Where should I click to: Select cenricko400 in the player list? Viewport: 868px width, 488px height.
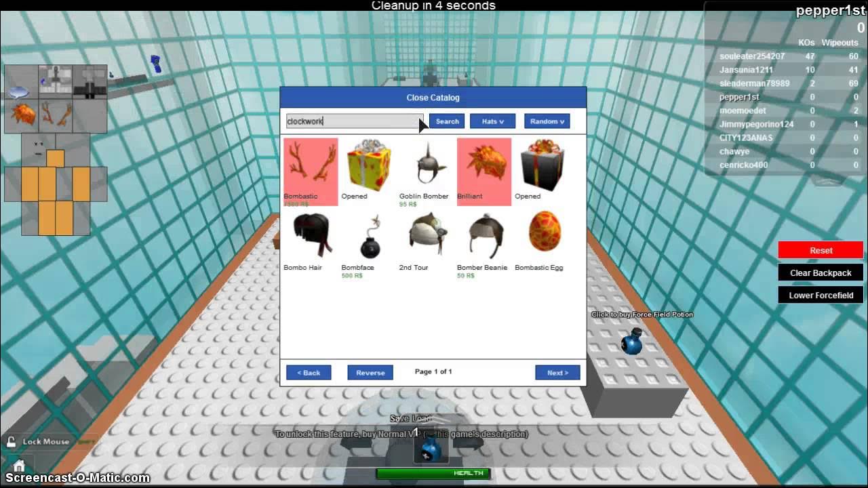(743, 165)
